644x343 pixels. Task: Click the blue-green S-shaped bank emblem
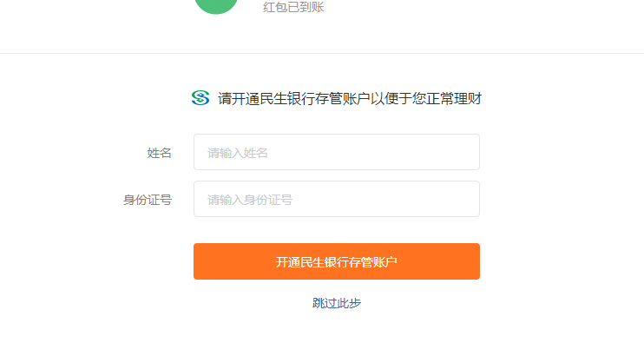coord(200,98)
